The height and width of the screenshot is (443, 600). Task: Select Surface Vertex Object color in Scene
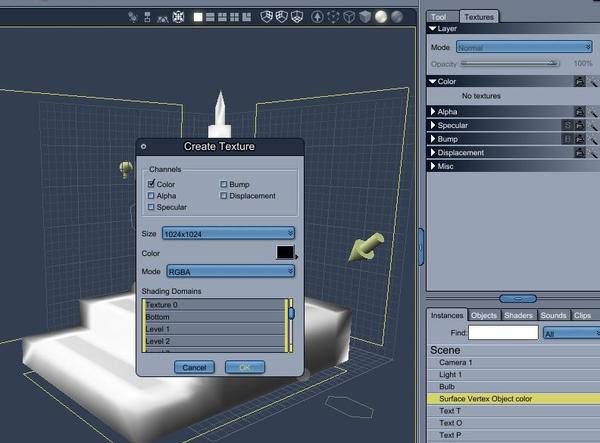point(513,399)
